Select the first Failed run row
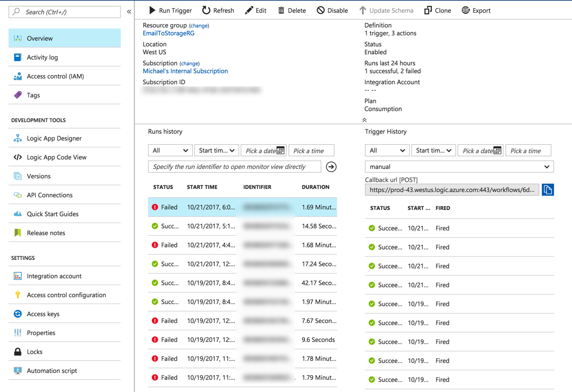Viewport: 572px width, 392px height. pyautogui.click(x=242, y=207)
